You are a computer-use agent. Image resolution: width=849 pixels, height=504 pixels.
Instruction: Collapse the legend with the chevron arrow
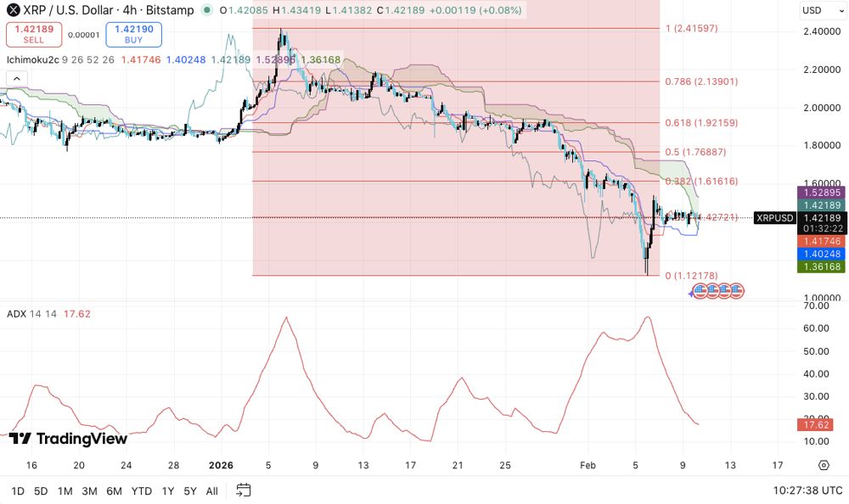pyautogui.click(x=15, y=76)
